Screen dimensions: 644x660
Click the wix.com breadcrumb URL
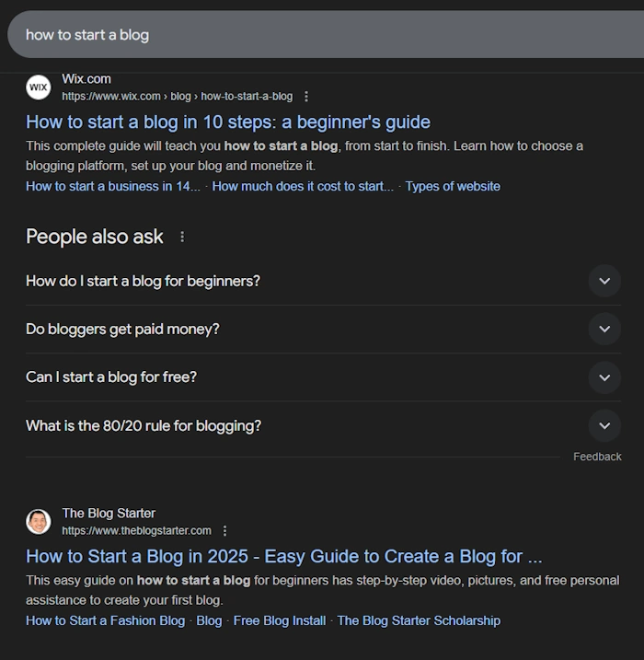coord(177,97)
